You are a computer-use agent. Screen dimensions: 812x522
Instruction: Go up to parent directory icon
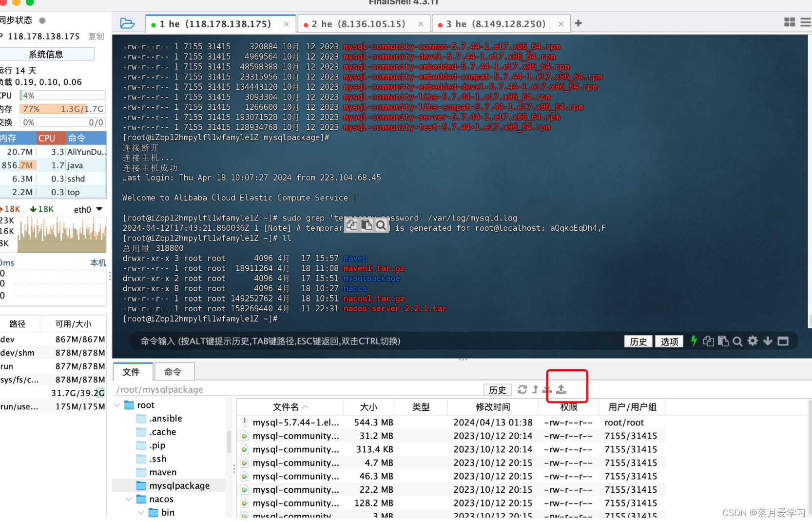pos(535,389)
